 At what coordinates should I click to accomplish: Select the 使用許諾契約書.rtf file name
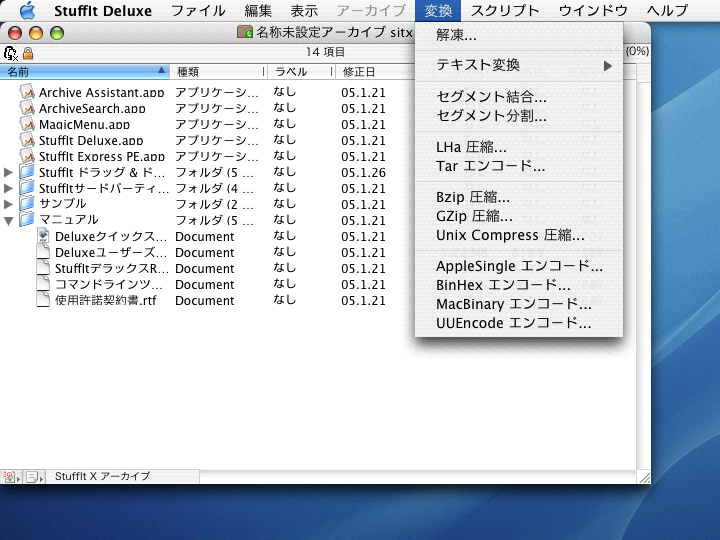click(x=106, y=300)
